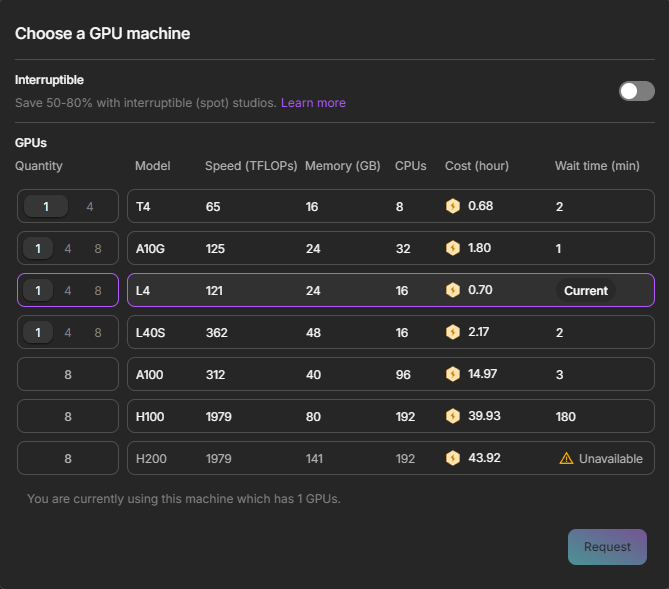Screen dimensions: 669x589
Task: Click the credit icon beside 39.93
Action: point(453,416)
